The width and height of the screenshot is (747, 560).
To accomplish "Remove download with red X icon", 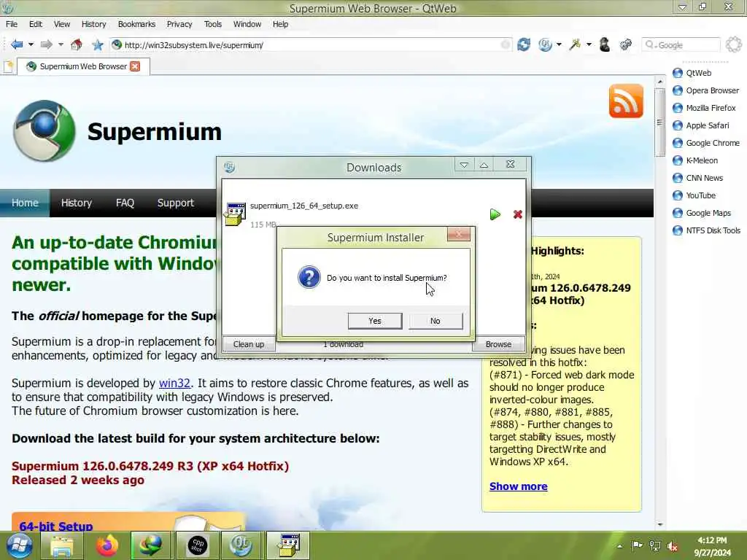I will (518, 214).
